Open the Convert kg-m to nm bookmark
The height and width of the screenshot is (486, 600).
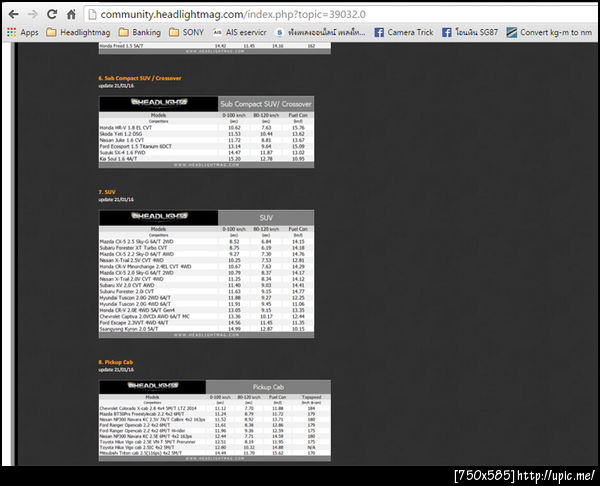(x=549, y=33)
